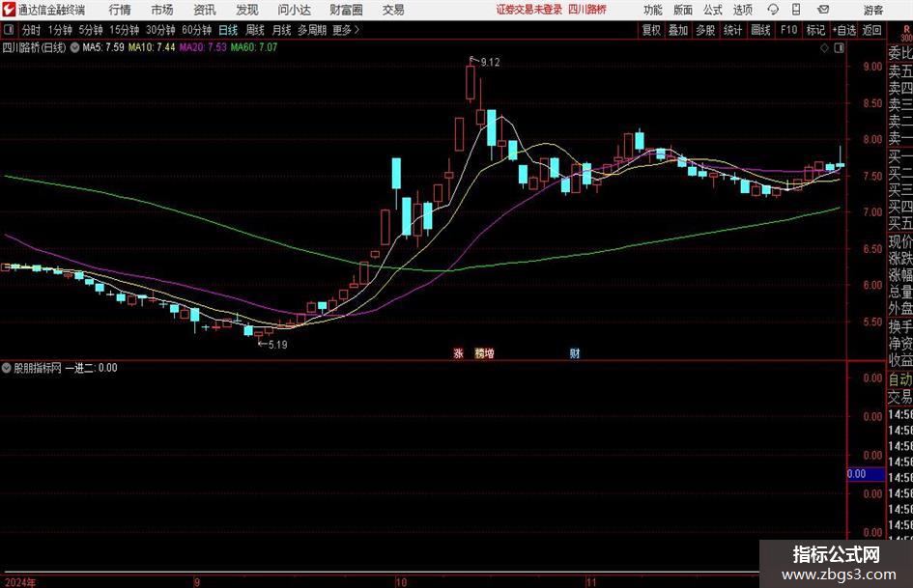Switch to 1分钟 period

coord(60,30)
